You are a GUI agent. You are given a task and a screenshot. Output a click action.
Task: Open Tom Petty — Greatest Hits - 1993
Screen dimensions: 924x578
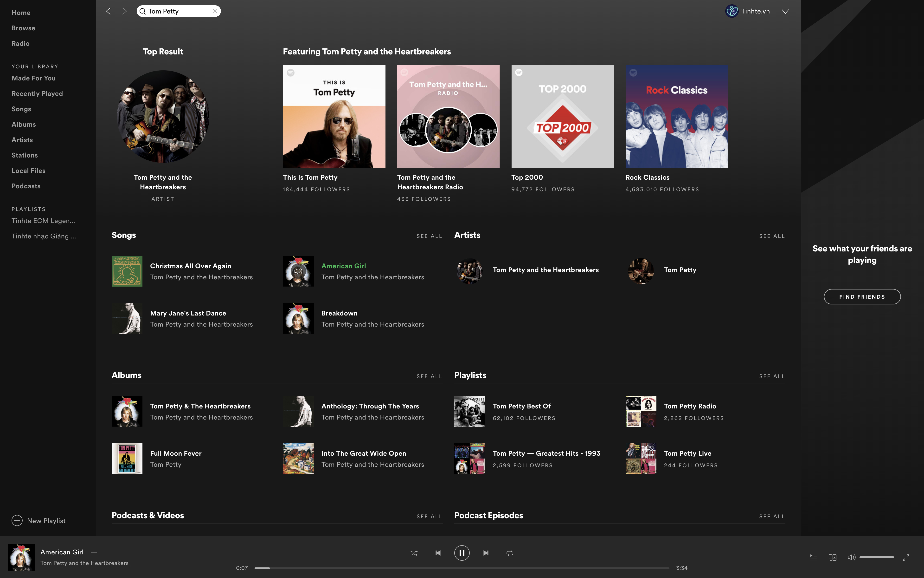470,458
